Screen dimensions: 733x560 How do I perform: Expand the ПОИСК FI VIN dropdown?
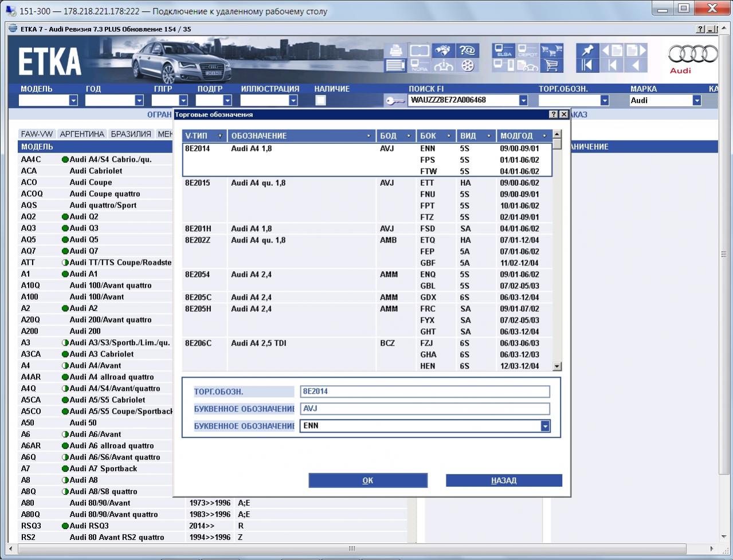click(x=523, y=100)
